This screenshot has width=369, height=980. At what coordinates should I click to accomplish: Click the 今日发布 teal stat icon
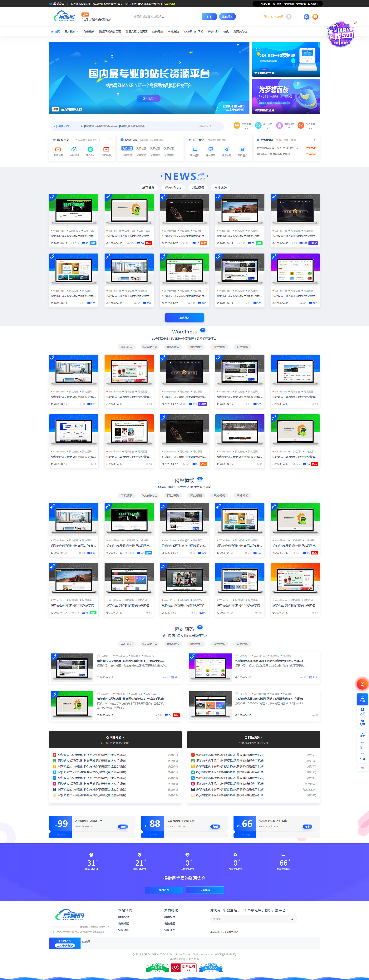pyautogui.click(x=258, y=126)
